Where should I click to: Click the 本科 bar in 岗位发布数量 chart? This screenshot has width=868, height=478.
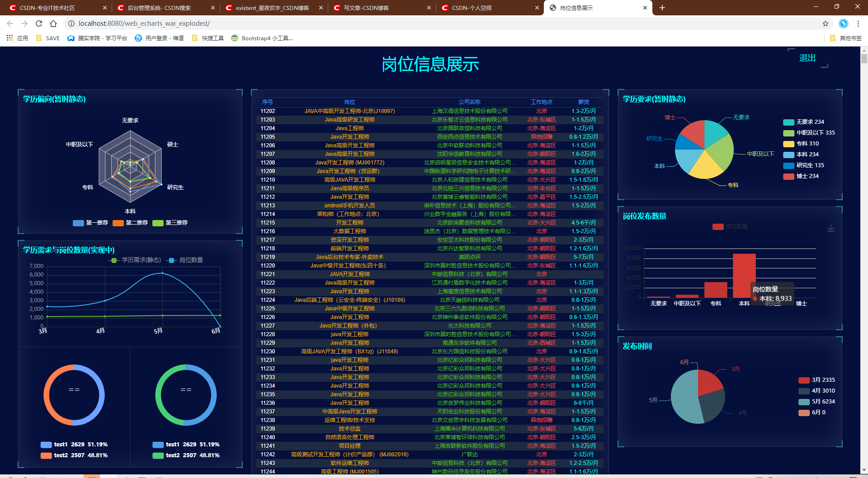pos(744,276)
